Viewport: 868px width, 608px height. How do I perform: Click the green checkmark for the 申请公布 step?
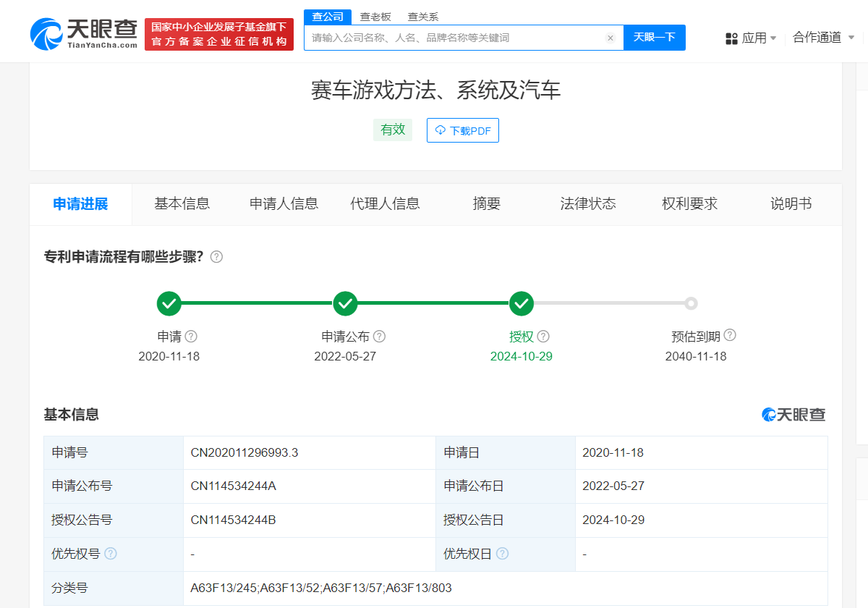coord(345,304)
